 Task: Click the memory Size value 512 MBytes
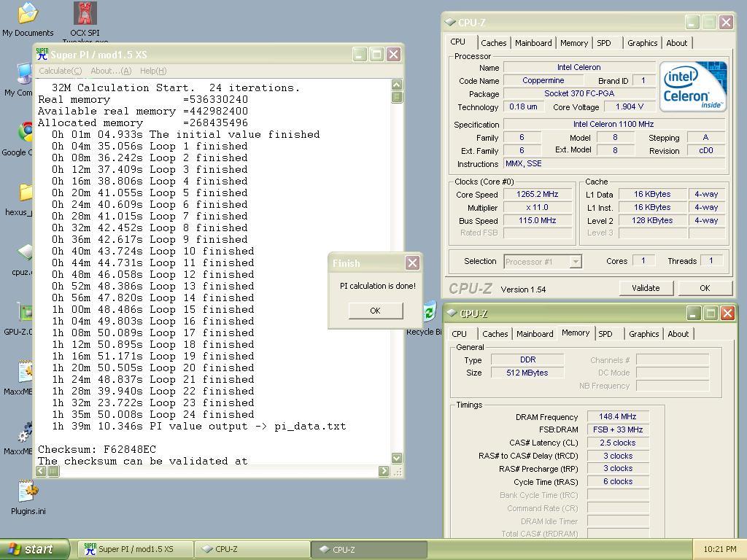click(527, 373)
